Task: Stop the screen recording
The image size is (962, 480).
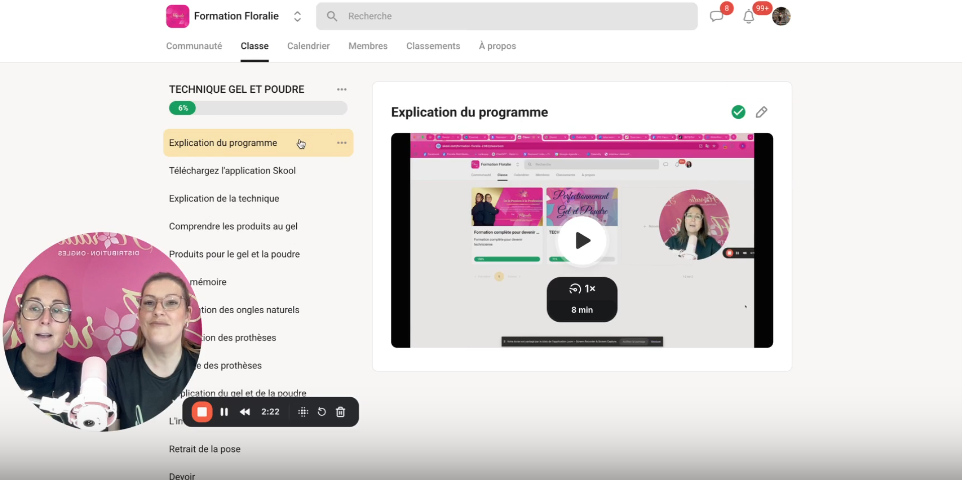Action: coord(201,412)
